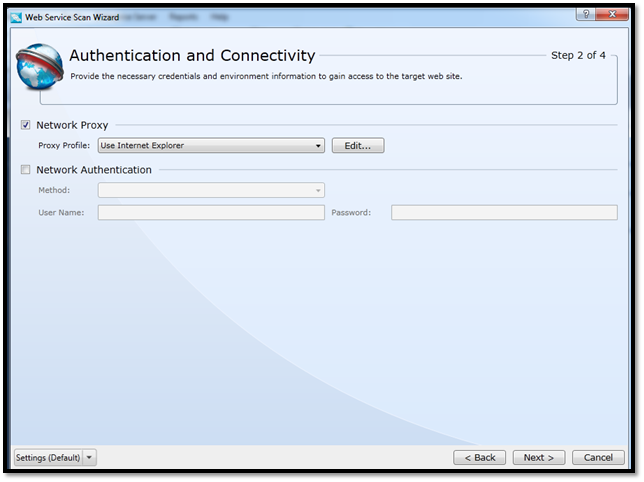Click the help question mark button
Screen dimensions: 644x482
point(583,16)
